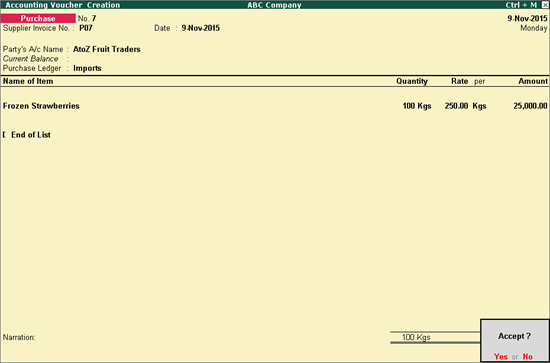Close the voucher window with X icon

pos(545,5)
